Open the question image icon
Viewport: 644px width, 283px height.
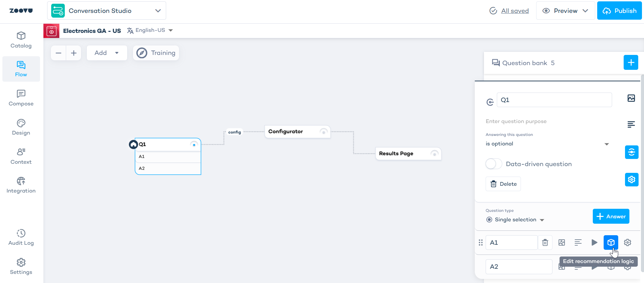tap(631, 98)
